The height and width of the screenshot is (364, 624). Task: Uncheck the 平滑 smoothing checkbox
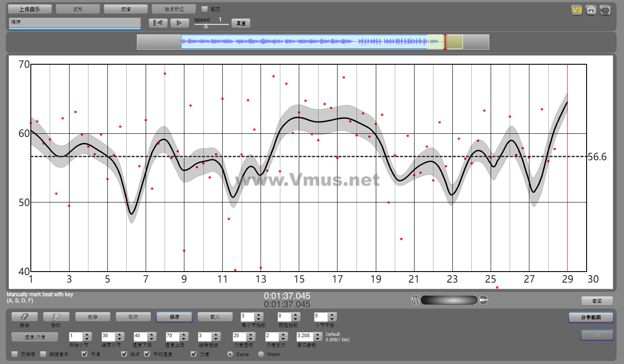[x=84, y=354]
